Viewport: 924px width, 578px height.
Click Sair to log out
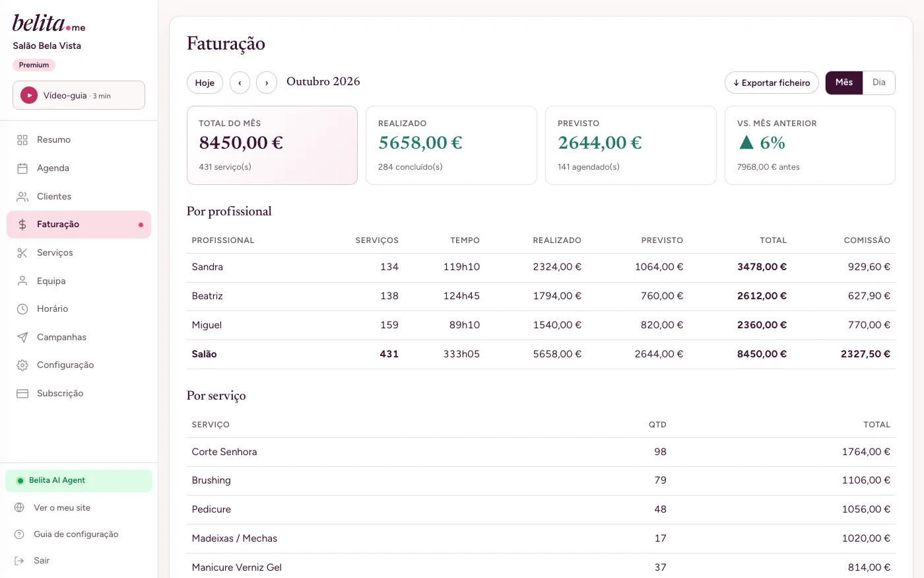coord(42,561)
